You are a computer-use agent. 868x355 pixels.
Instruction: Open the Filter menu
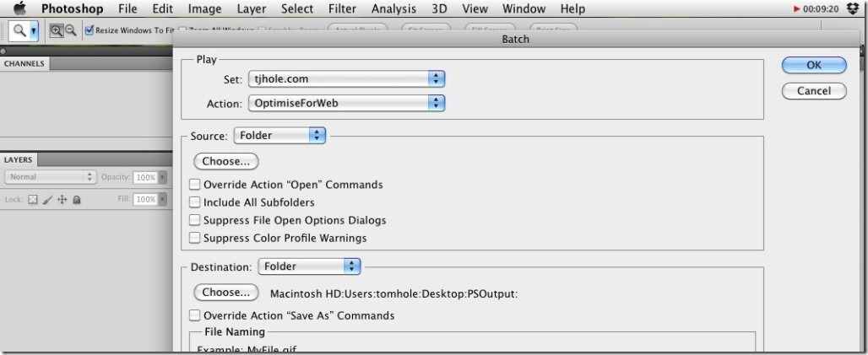[x=342, y=9]
